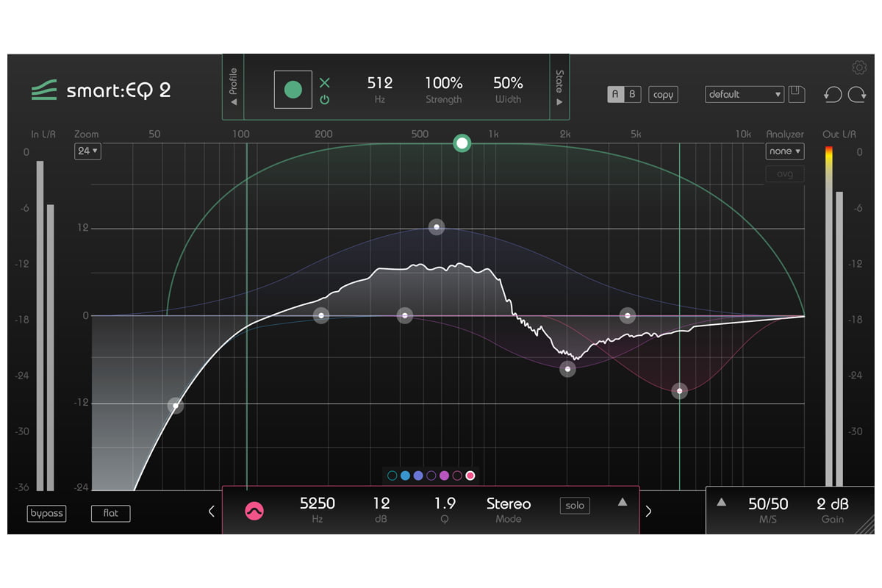Click the redo arrow icon
Image resolution: width=882 pixels, height=588 pixels.
[x=858, y=94]
